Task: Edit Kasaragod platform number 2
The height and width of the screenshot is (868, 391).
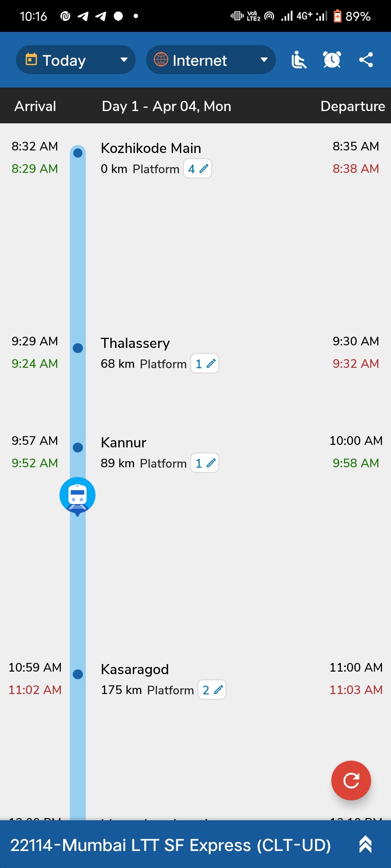Action: [x=212, y=690]
